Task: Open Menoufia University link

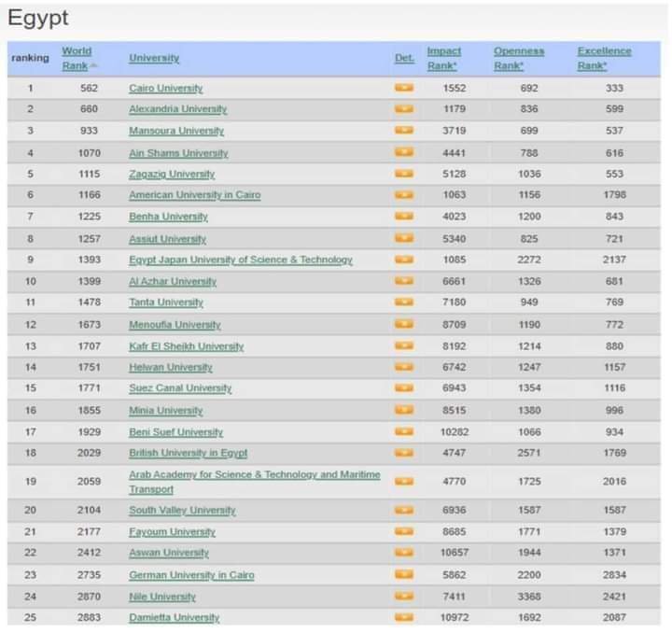Action: (175, 325)
